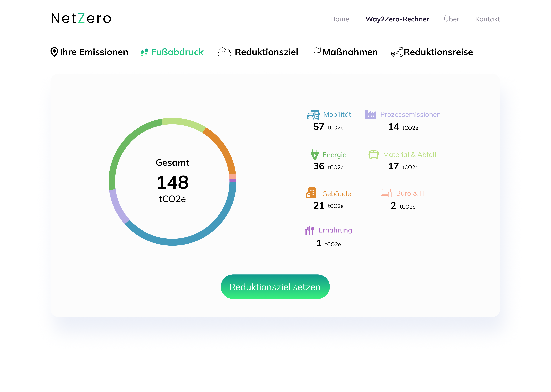Select the Ernährung category label

point(335,230)
